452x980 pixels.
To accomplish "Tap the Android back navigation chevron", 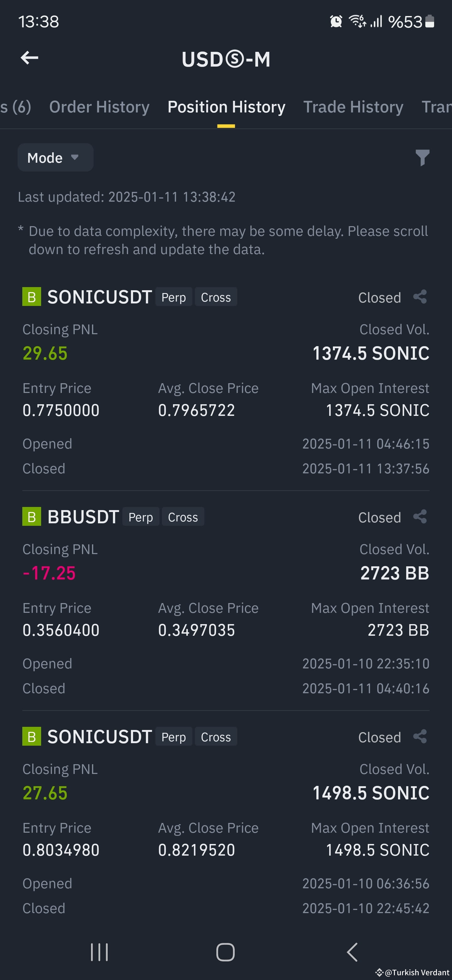I will (352, 952).
